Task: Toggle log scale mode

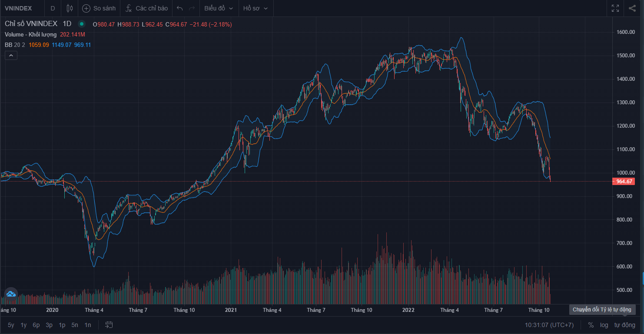Action: pyautogui.click(x=604, y=325)
